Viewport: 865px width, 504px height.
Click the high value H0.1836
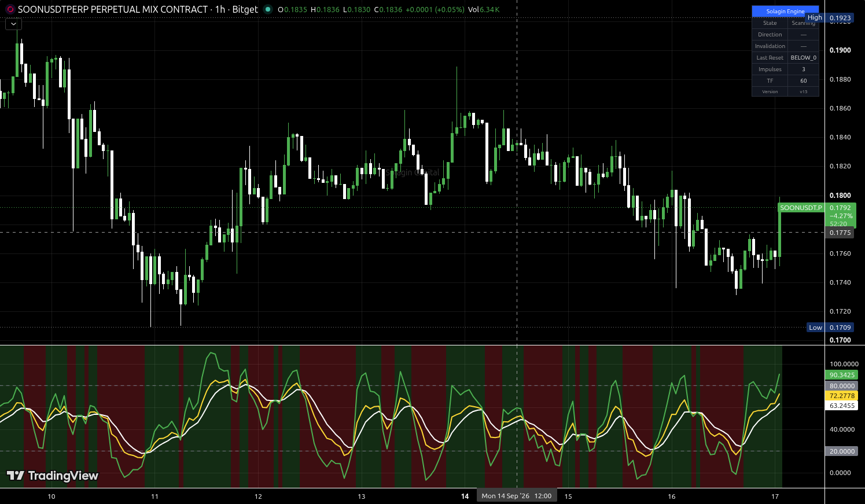[x=325, y=9]
